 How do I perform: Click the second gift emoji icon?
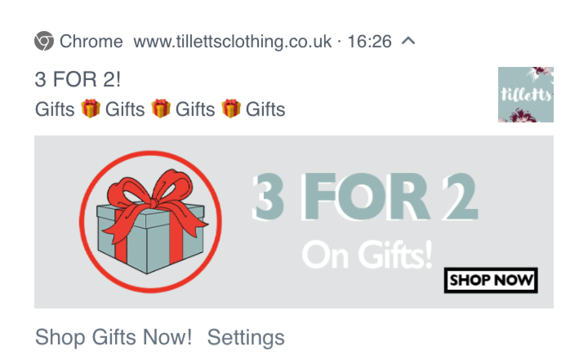pos(160,109)
